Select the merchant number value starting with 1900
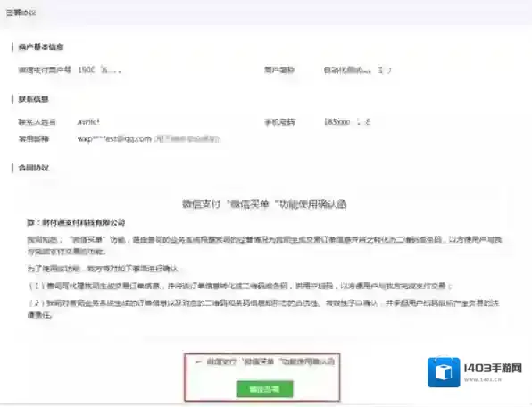 (x=99, y=71)
